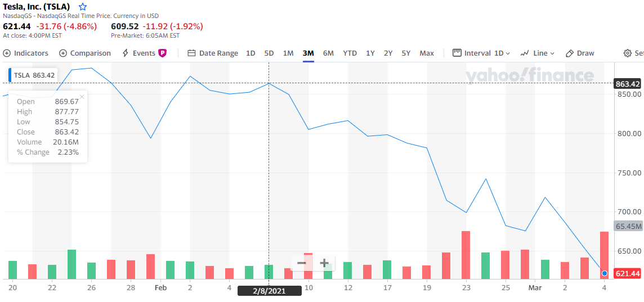Close the price details tooltip

coord(82,97)
